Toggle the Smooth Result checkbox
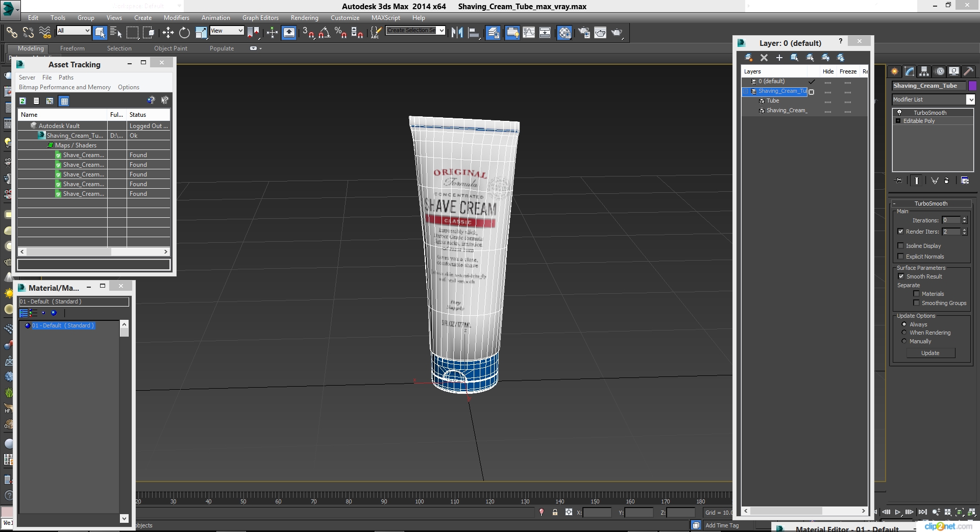 [901, 276]
